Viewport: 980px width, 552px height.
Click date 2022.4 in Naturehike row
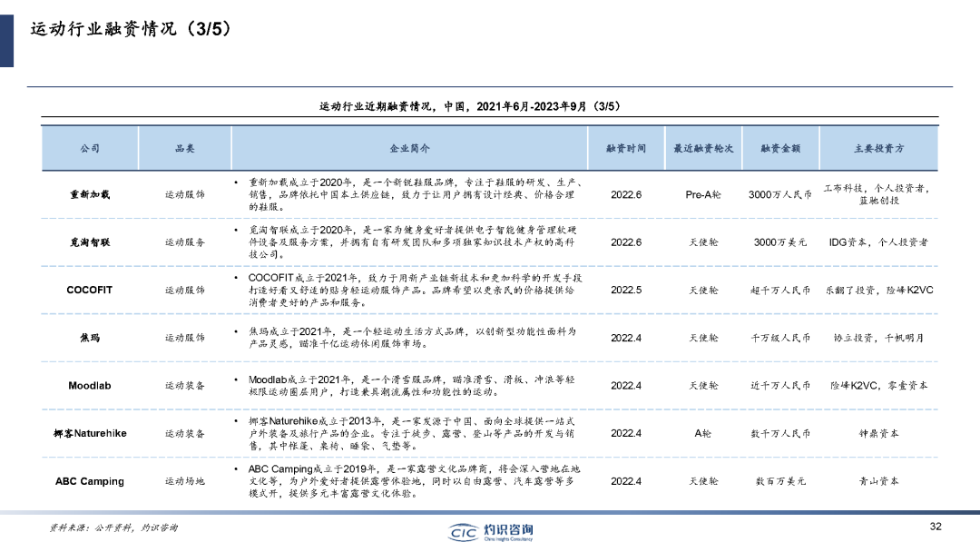(626, 433)
